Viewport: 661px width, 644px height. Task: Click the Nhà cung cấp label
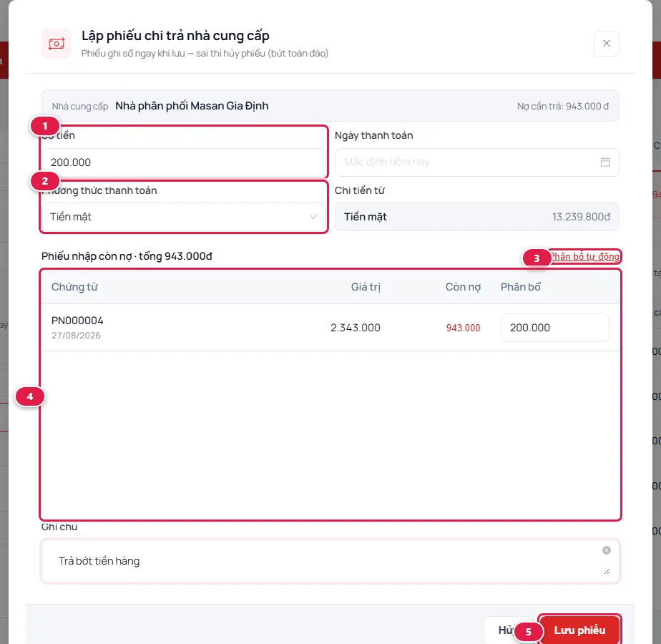click(80, 107)
